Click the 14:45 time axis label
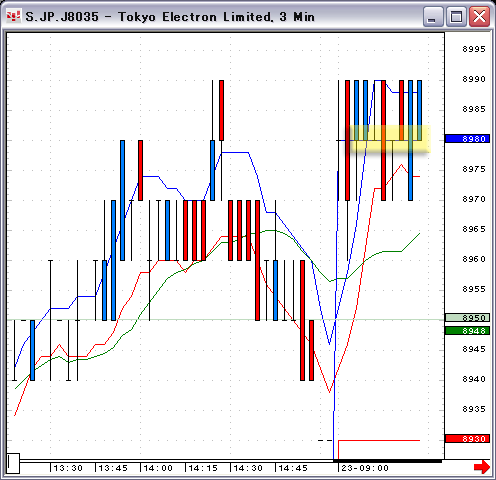Screen dimensions: 496x480 click(293, 468)
